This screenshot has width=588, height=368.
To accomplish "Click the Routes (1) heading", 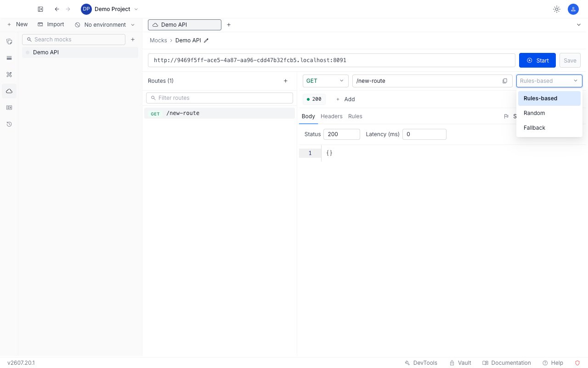I will 161,81.
